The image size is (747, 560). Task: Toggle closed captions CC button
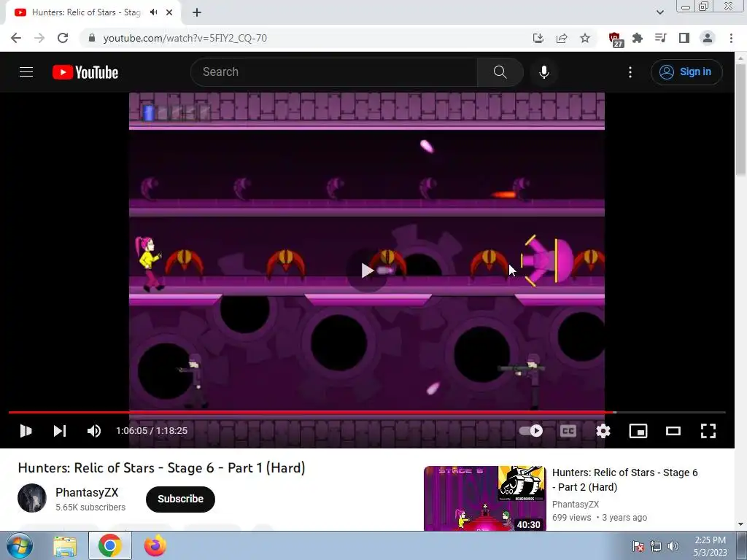568,431
